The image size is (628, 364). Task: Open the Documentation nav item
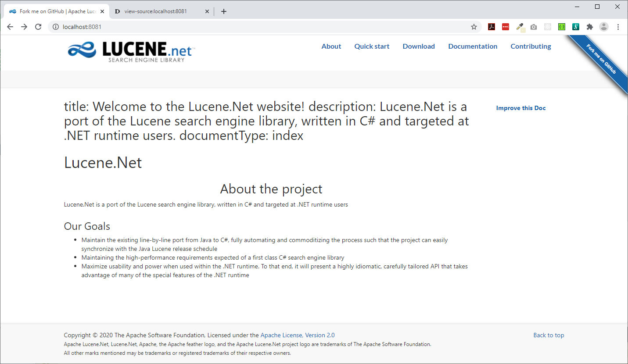coord(473,46)
